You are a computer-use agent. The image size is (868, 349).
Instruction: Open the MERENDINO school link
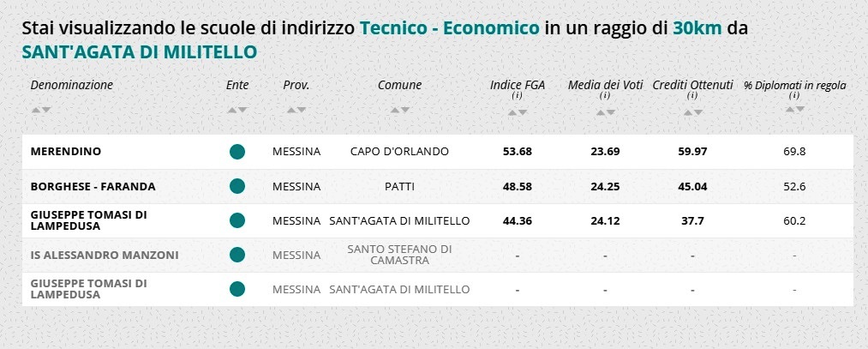click(x=65, y=152)
